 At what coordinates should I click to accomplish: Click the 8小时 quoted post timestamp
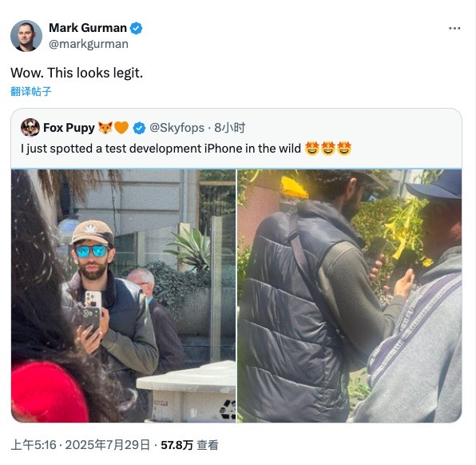click(x=229, y=128)
